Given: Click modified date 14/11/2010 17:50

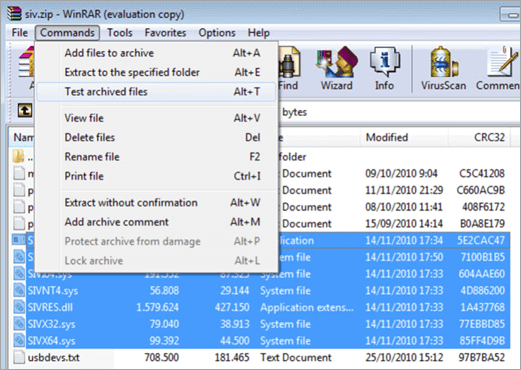Looking at the screenshot, I should pos(404,257).
